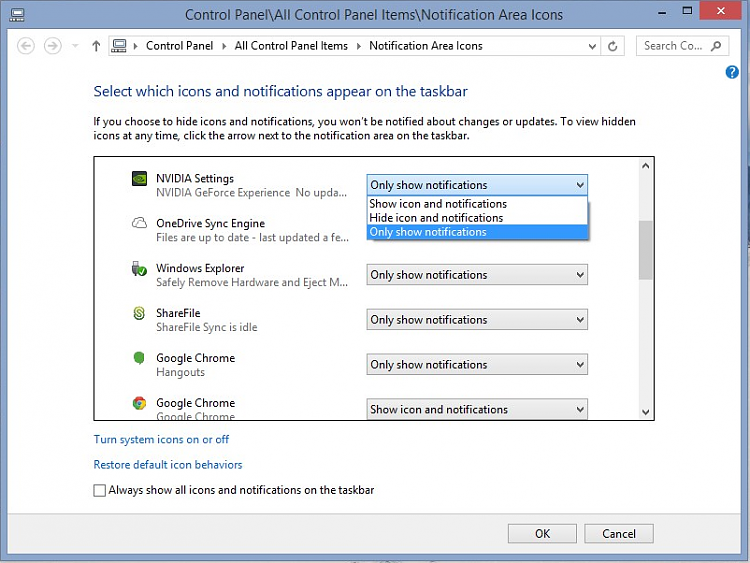Click Notification Area Icons breadcrumb
The width and height of the screenshot is (750, 563).
click(426, 46)
